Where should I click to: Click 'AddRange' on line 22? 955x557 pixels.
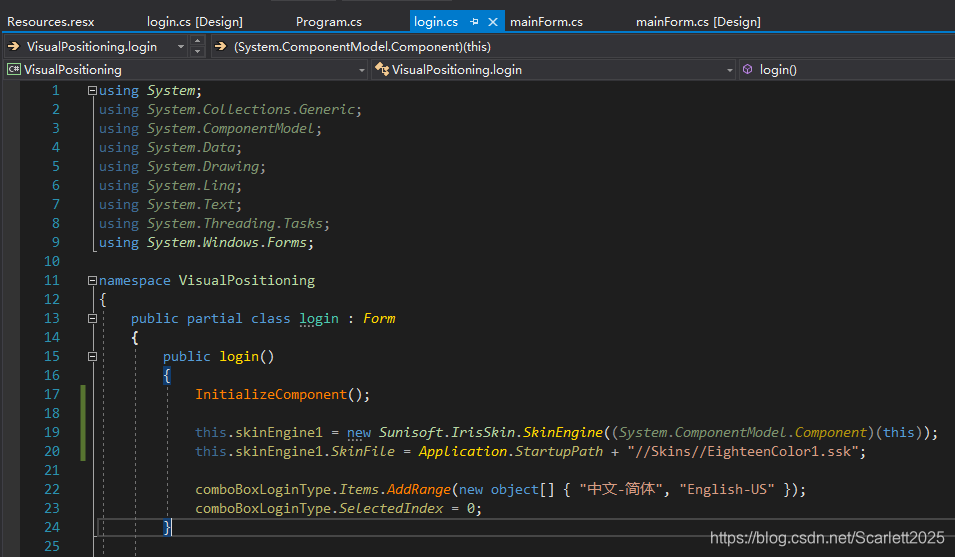419,489
